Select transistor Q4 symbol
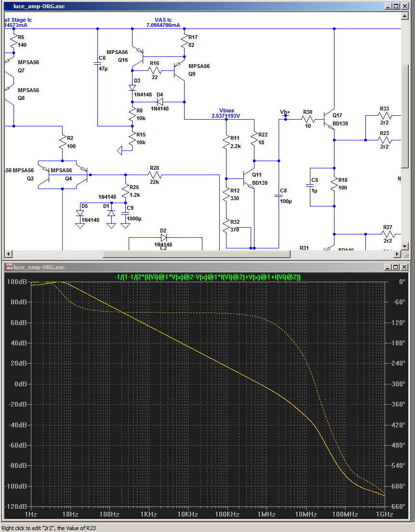415x532 pixels. (82, 175)
